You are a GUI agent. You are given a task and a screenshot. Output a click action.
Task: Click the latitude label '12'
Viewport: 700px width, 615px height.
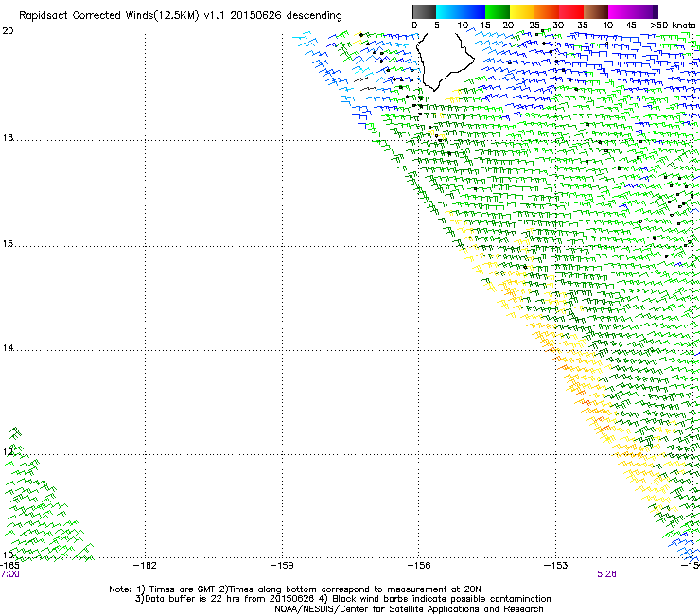[x=8, y=452]
